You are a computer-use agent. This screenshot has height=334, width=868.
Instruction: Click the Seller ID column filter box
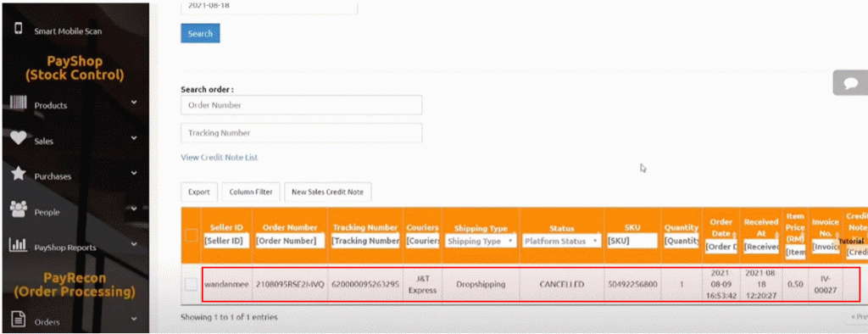226,241
